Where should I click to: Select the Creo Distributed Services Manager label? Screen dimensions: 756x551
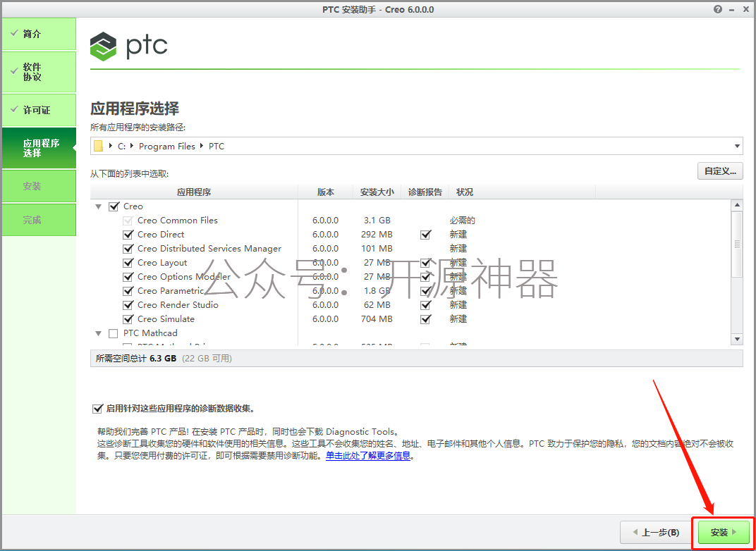point(209,249)
